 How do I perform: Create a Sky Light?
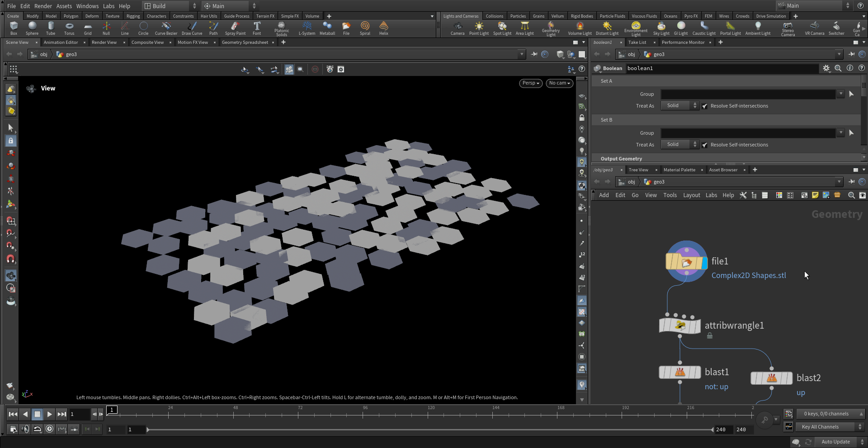[x=661, y=28]
